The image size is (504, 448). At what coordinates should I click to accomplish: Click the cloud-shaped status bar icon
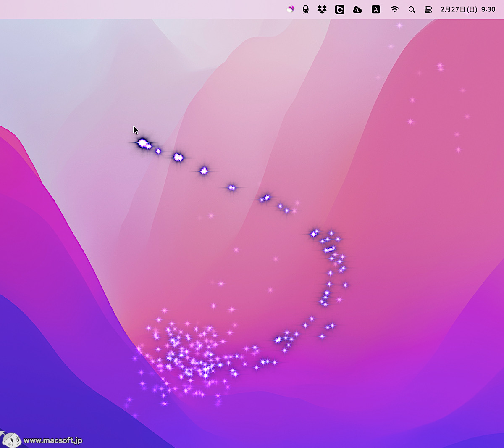point(357,9)
